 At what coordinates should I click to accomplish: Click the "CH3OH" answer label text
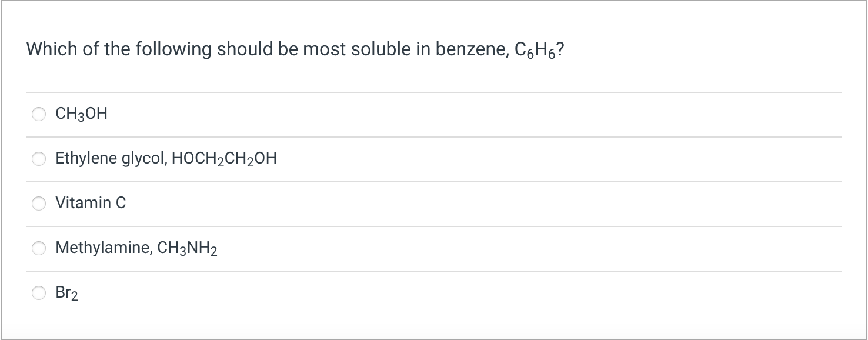tap(82, 114)
